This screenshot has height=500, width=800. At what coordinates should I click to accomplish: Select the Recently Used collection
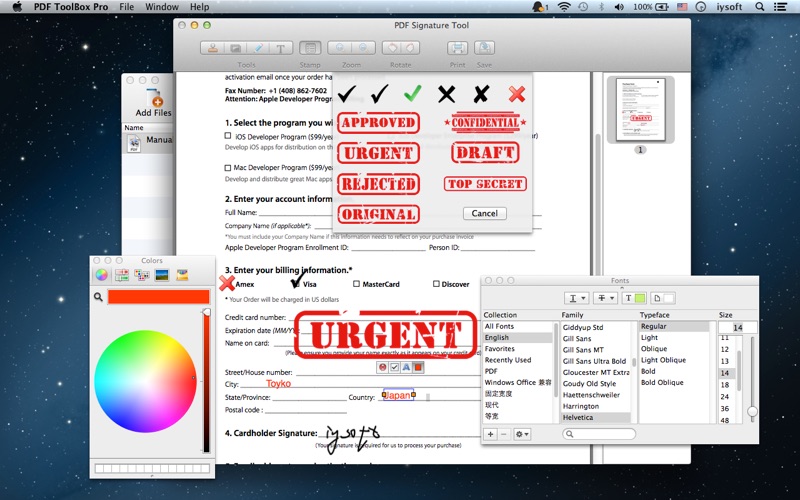518,360
